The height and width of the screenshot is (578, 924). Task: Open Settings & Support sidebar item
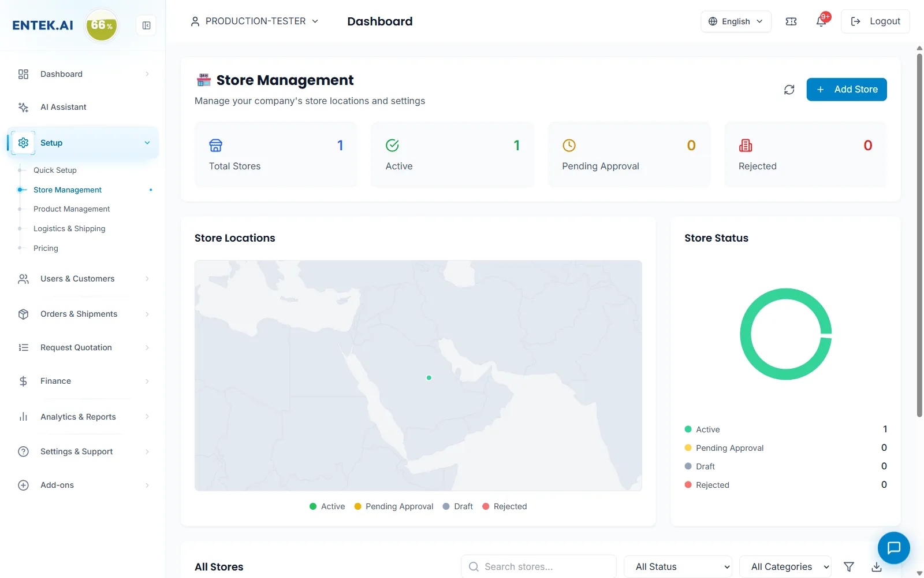[83, 451]
